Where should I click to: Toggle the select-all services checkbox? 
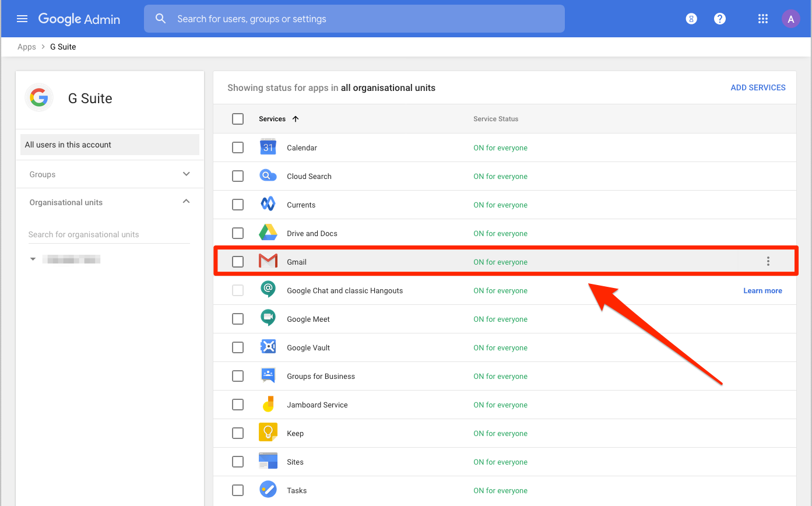tap(238, 119)
